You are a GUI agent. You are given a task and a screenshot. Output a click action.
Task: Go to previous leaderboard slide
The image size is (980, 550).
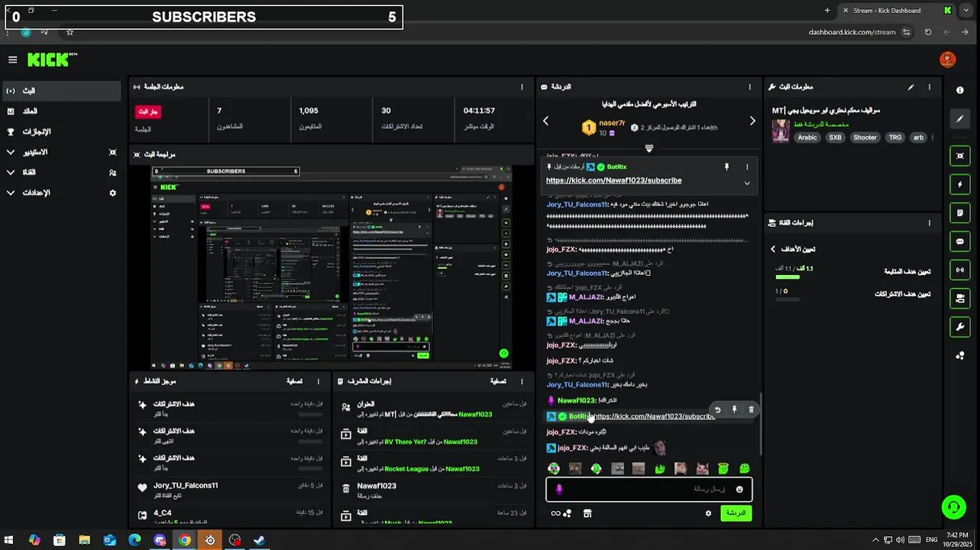pyautogui.click(x=545, y=121)
